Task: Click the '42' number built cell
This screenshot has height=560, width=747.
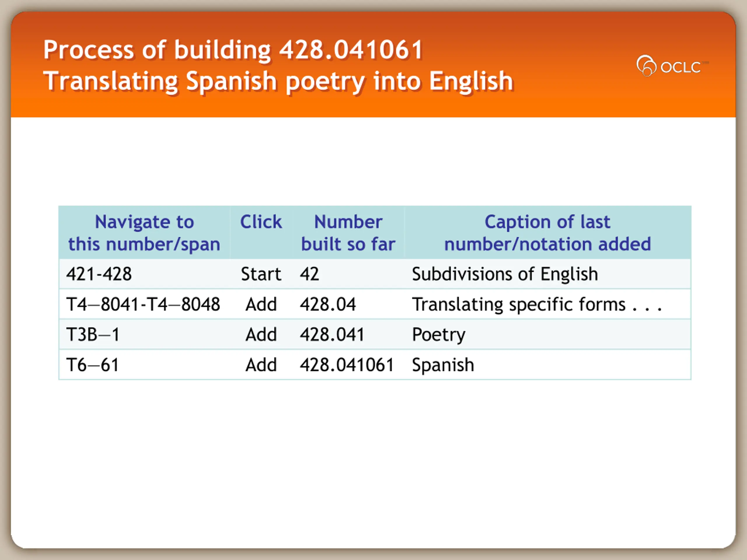Action: click(309, 274)
